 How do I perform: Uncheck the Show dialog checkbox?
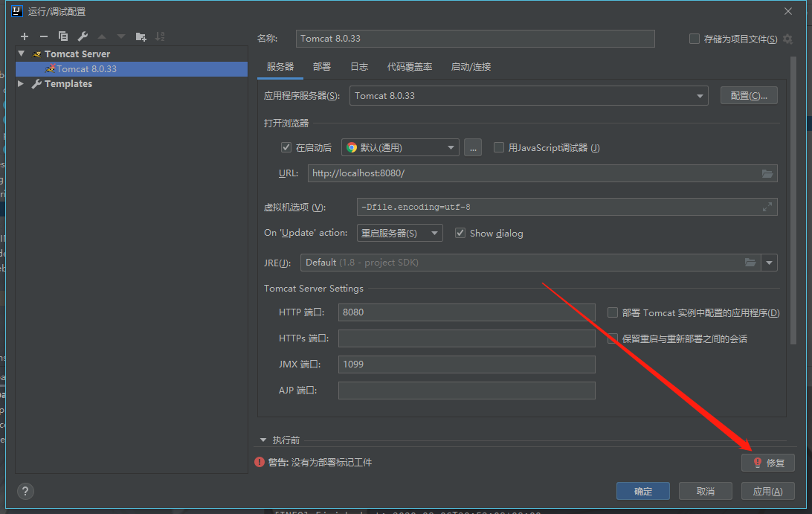click(460, 233)
